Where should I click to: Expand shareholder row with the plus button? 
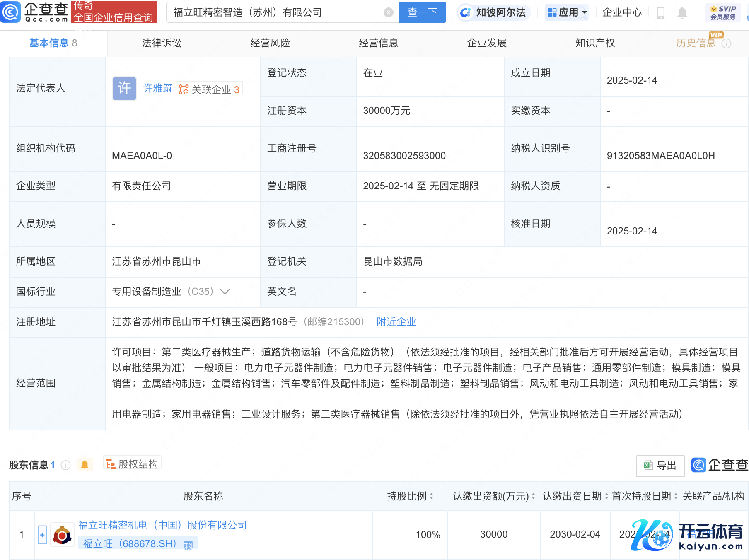click(x=42, y=535)
